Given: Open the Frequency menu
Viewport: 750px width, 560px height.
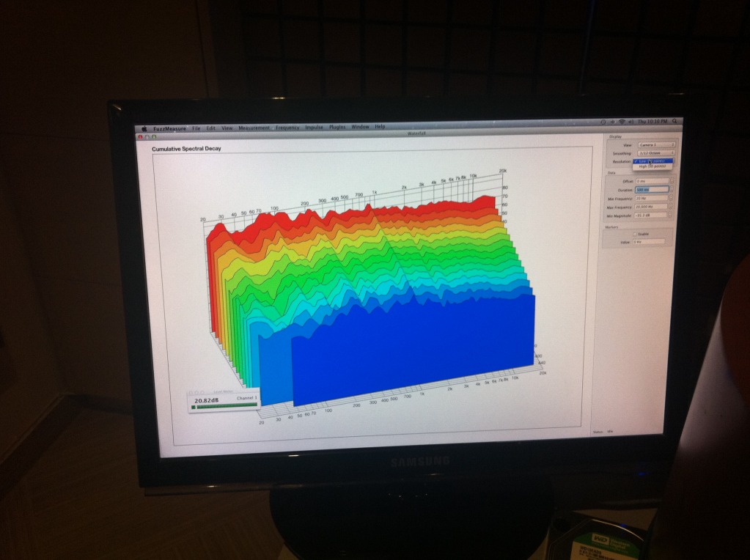Looking at the screenshot, I should (287, 128).
